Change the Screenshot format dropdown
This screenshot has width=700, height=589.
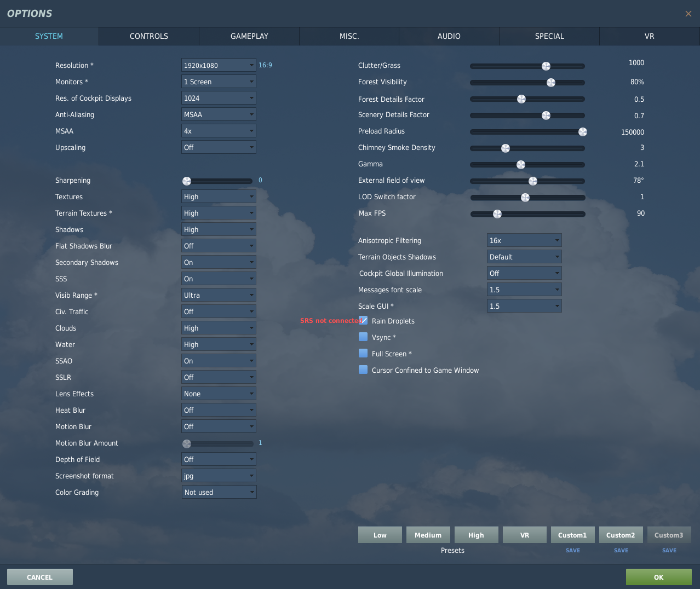[219, 476]
